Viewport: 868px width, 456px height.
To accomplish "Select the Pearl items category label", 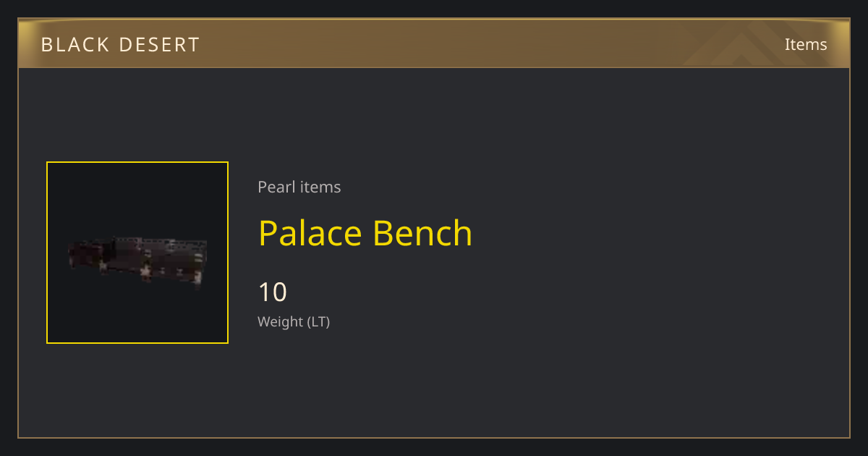I will tap(299, 187).
